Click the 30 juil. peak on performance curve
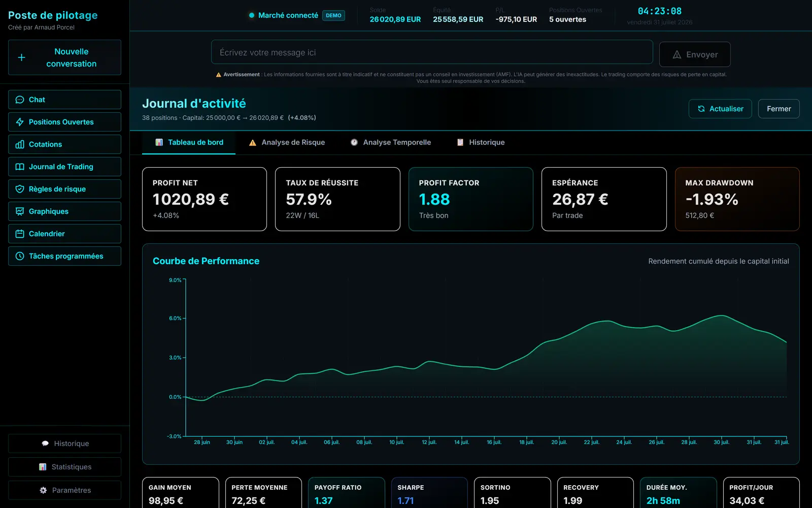This screenshot has height=508, width=812. click(721, 315)
